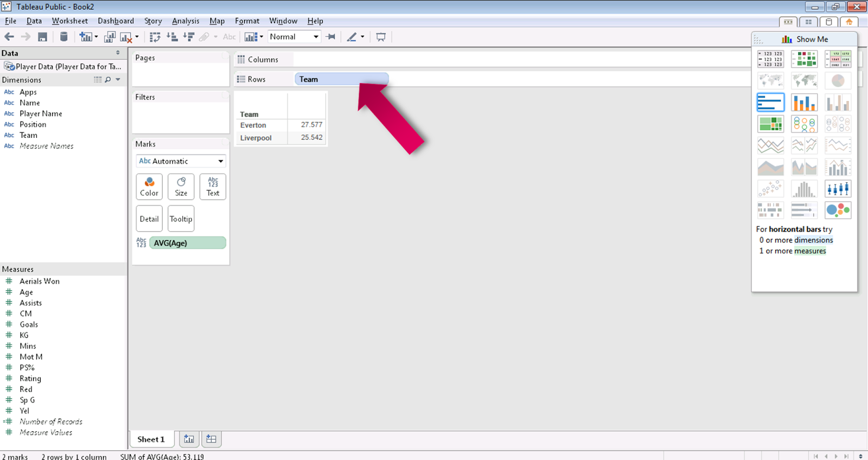The height and width of the screenshot is (460, 868).
Task: Click the Show Mark Labels Abc icon
Action: point(229,37)
